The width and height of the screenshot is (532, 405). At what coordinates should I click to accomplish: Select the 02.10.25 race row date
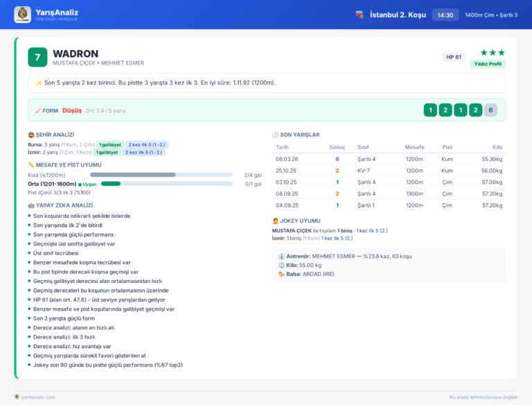(286, 182)
